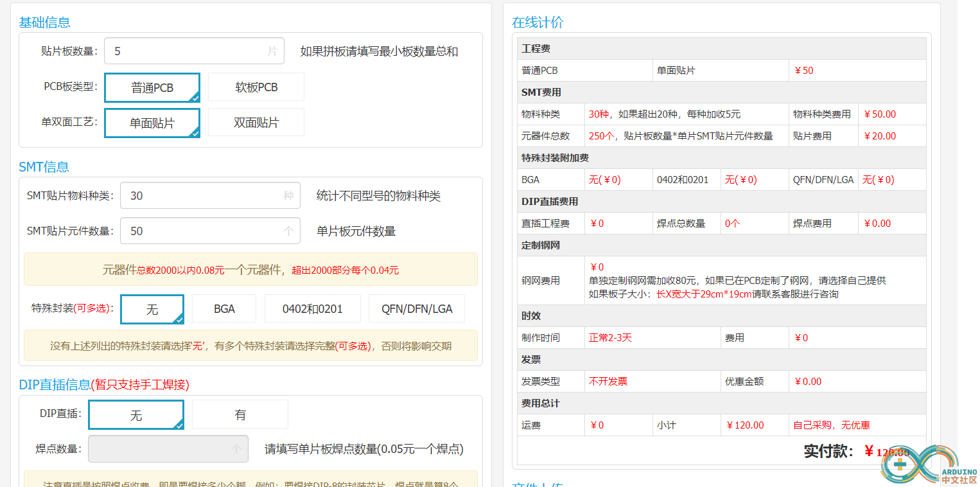Choose 单面贴片 process option
Image resolution: width=980 pixels, height=487 pixels.
click(152, 123)
